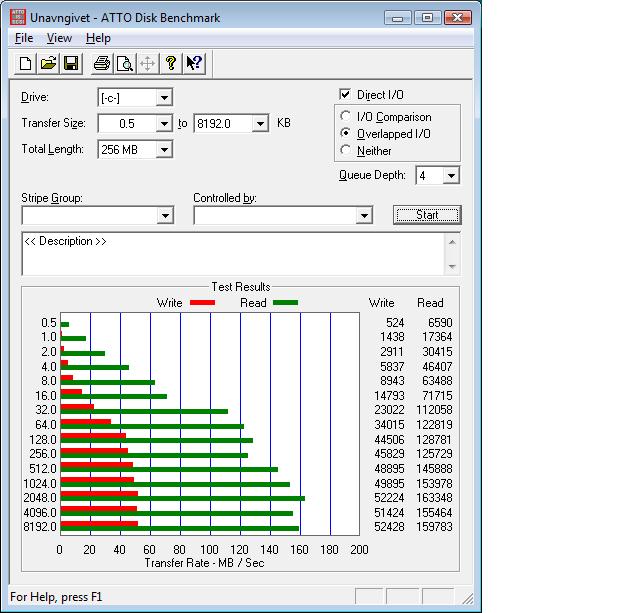Maximize the ATTO Disk Benchmark window
640x613 pixels.
point(427,18)
